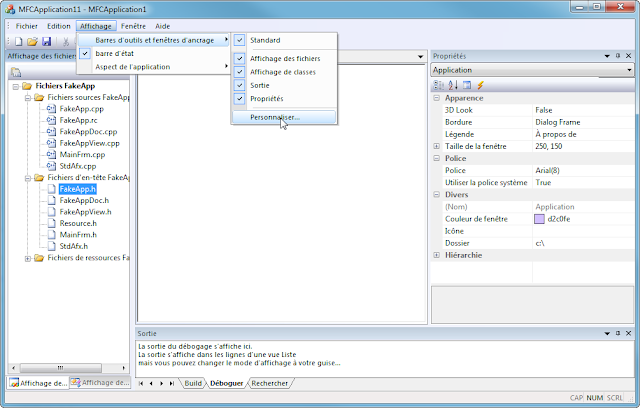640x408 pixels.
Task: Click the file tree scroll right arrow
Action: (x=124, y=368)
